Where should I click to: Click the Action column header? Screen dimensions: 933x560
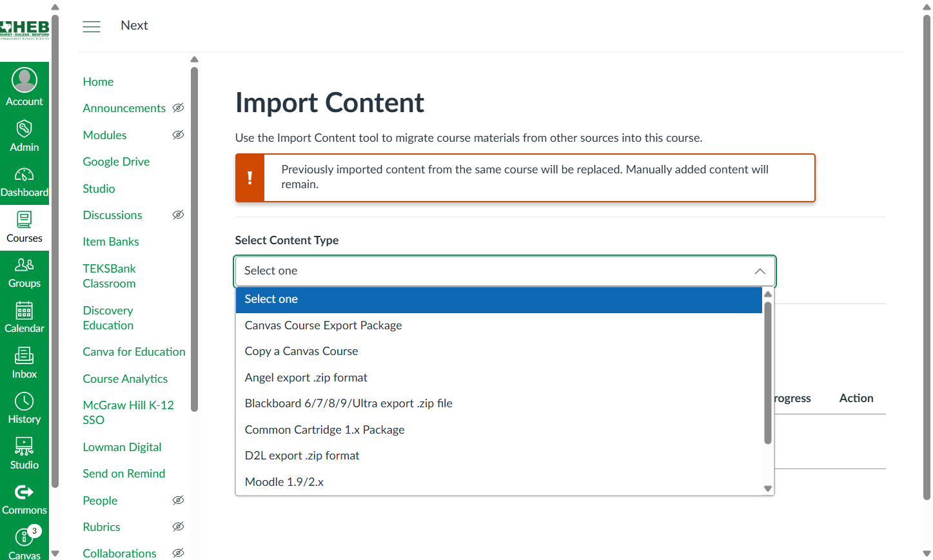(856, 398)
